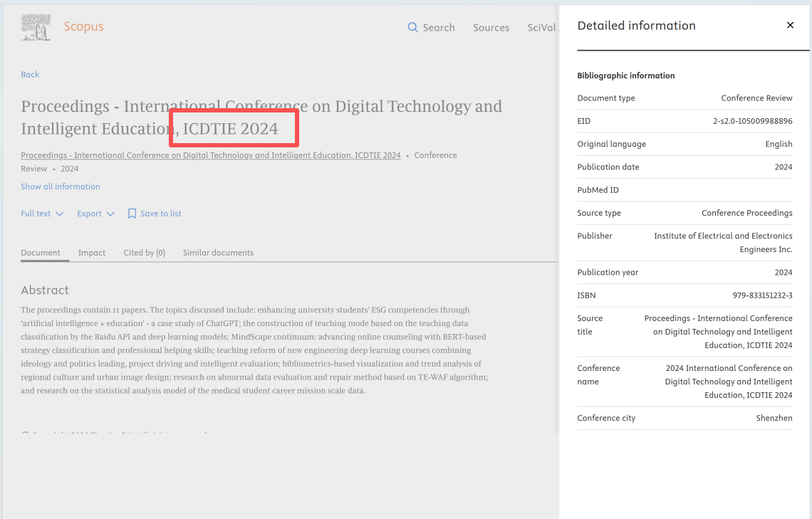
Task: Open the Export dropdown menu
Action: coord(95,214)
